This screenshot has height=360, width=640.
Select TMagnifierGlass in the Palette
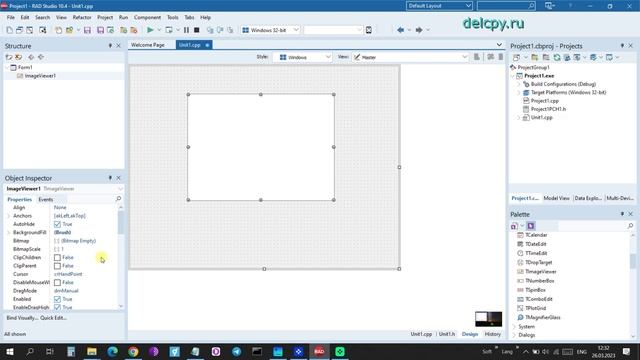pyautogui.click(x=542, y=317)
